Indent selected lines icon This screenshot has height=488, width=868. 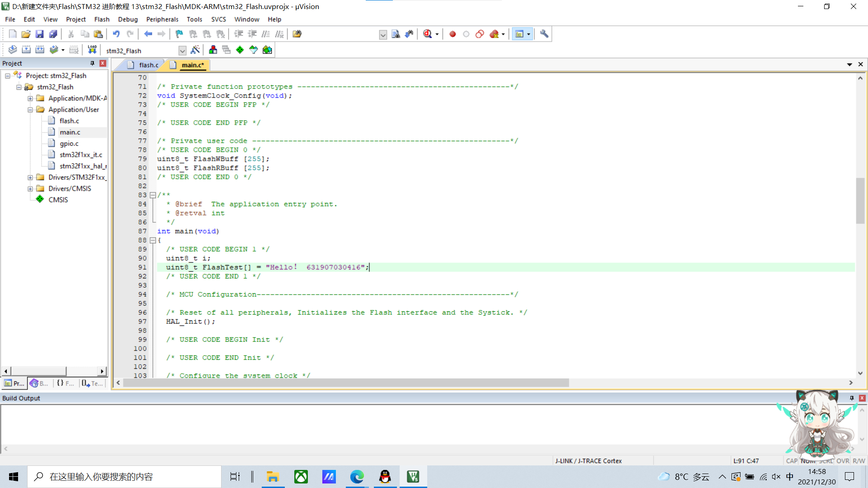239,34
